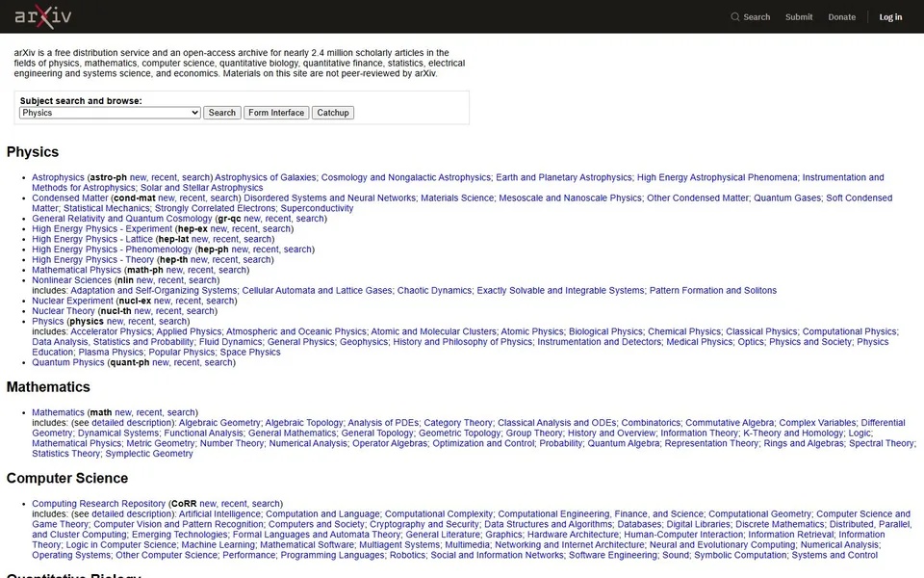
Task: Open Chaotic Dynamics subcategory
Action: [x=434, y=291]
